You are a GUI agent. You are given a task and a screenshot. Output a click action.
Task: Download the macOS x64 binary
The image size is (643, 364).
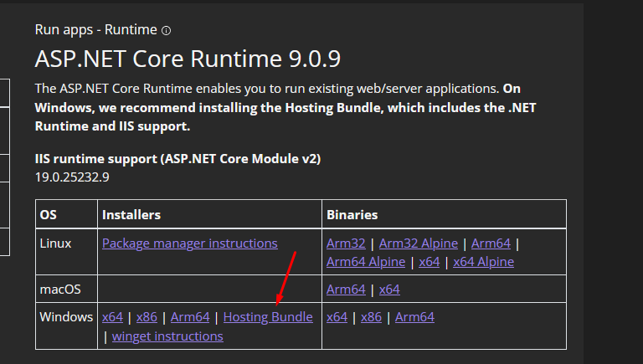pyautogui.click(x=389, y=290)
